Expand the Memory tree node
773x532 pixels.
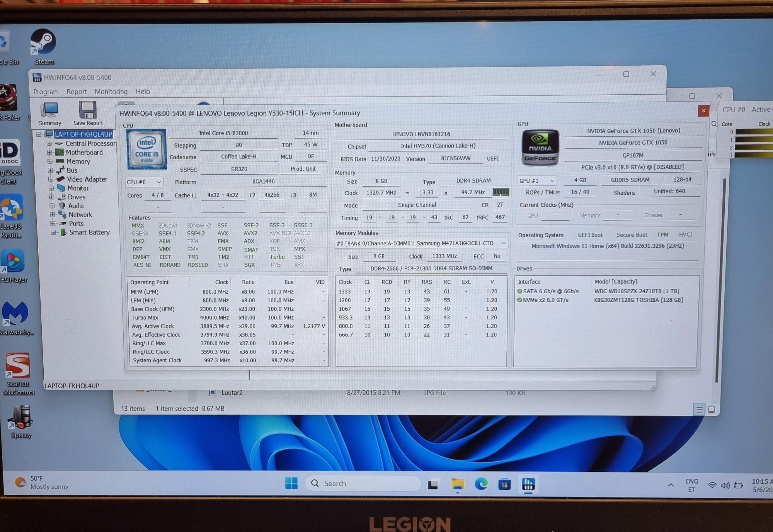[50, 161]
